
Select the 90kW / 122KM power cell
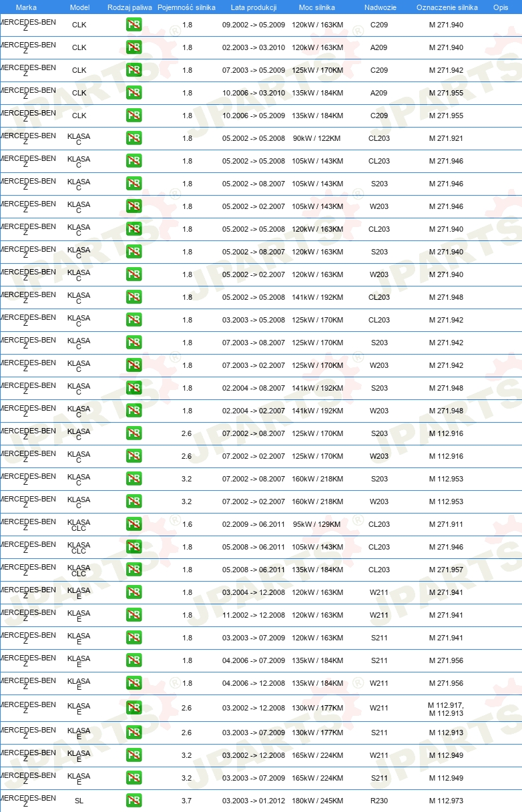point(317,138)
